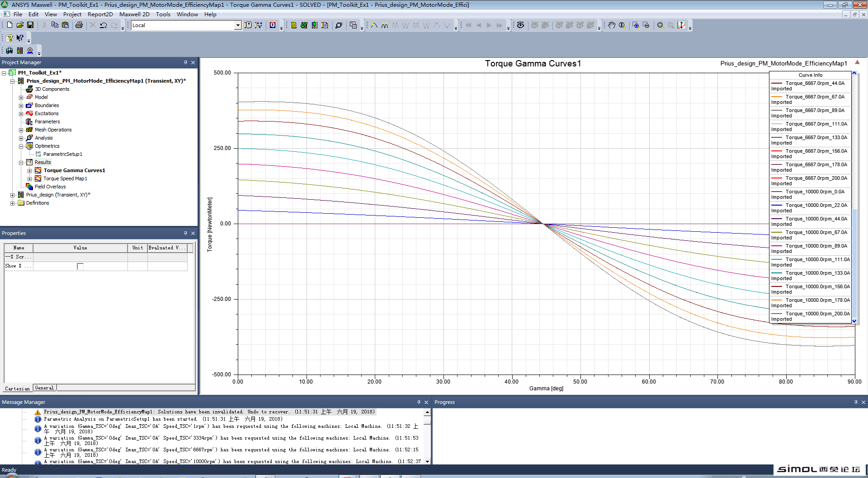
Task: Pin the Progress panel
Action: point(856,402)
